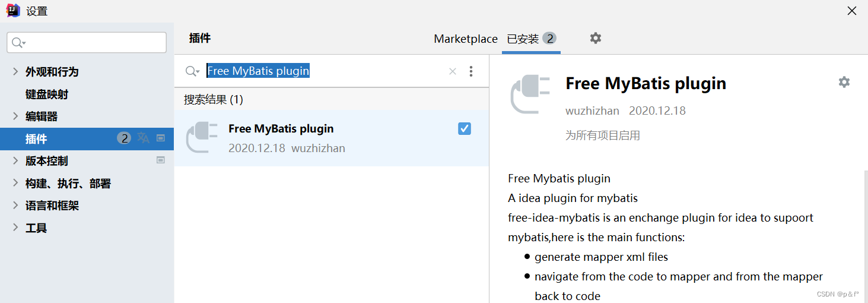Viewport: 868px width, 303px height.
Task: Open the search options three-dot menu
Action: 471,71
